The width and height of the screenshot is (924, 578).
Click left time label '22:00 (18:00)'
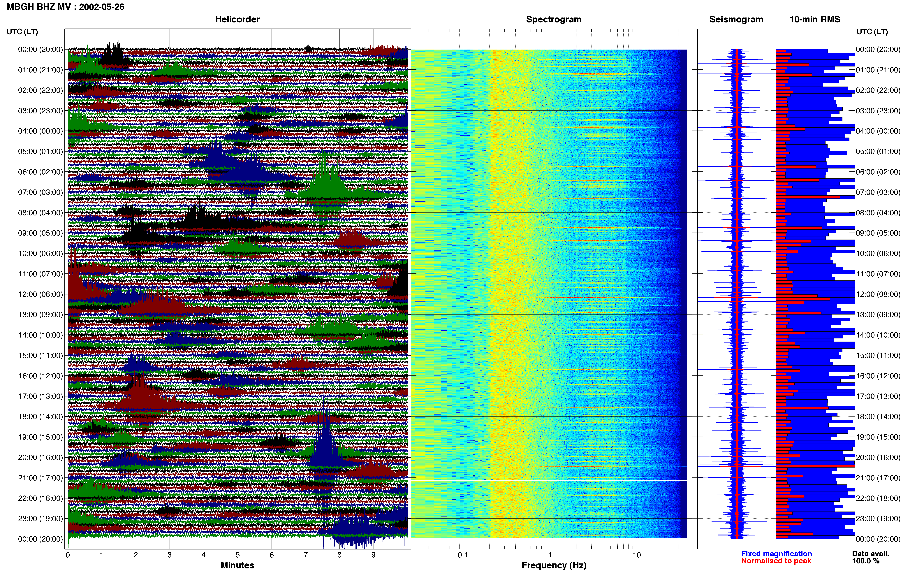point(41,498)
